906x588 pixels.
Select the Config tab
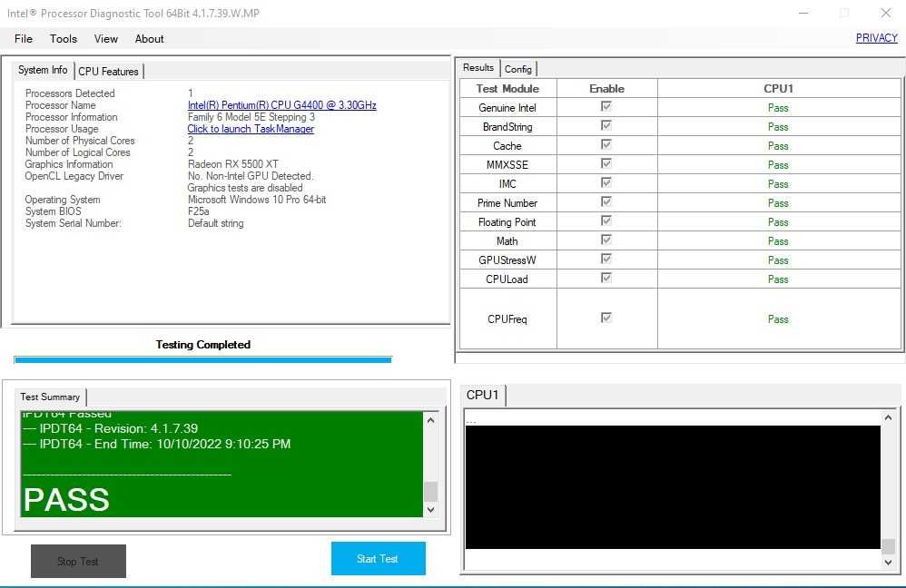click(x=517, y=69)
